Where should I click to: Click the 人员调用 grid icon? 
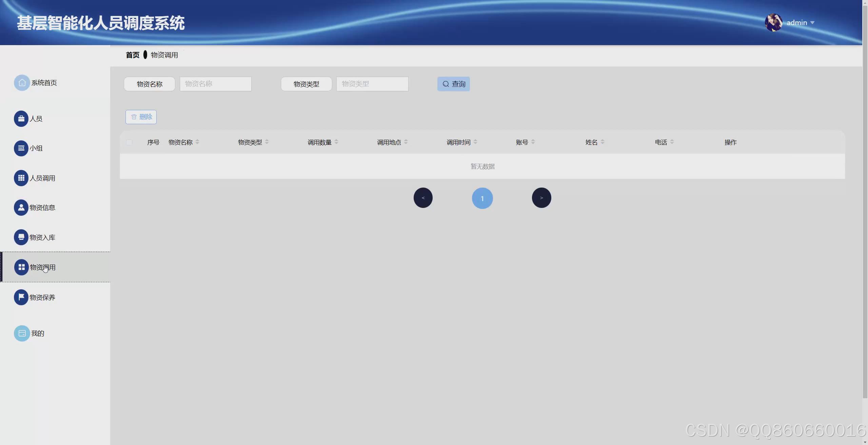click(21, 178)
